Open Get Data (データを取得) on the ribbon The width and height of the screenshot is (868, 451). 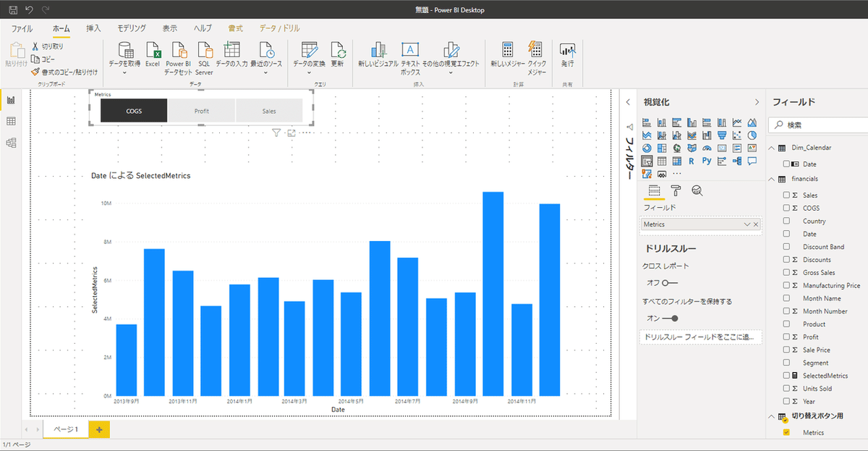point(124,56)
